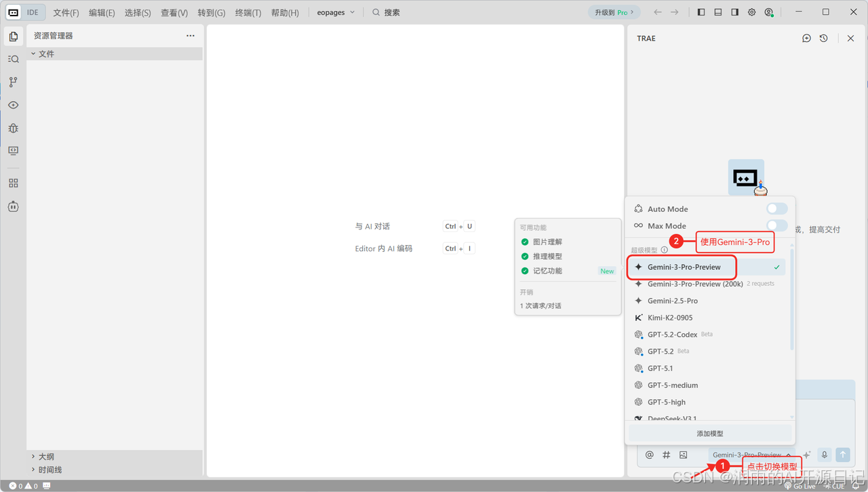This screenshot has height=492, width=868.
Task: Collapse the 文件 section in Explorer
Action: 115,54
